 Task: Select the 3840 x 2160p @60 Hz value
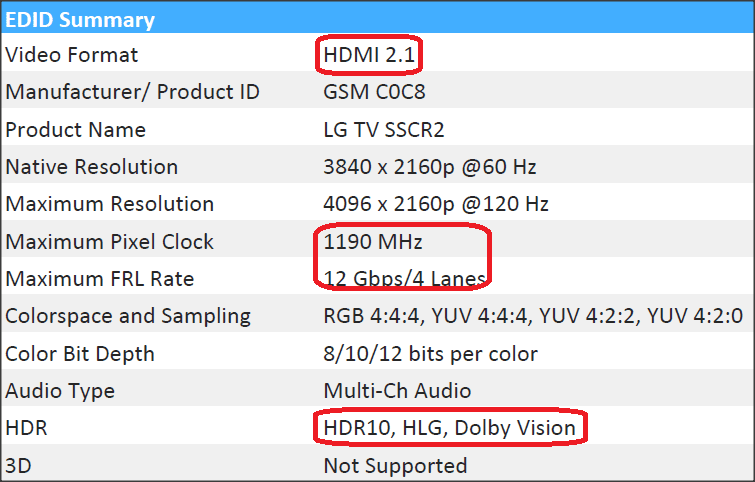(x=436, y=167)
